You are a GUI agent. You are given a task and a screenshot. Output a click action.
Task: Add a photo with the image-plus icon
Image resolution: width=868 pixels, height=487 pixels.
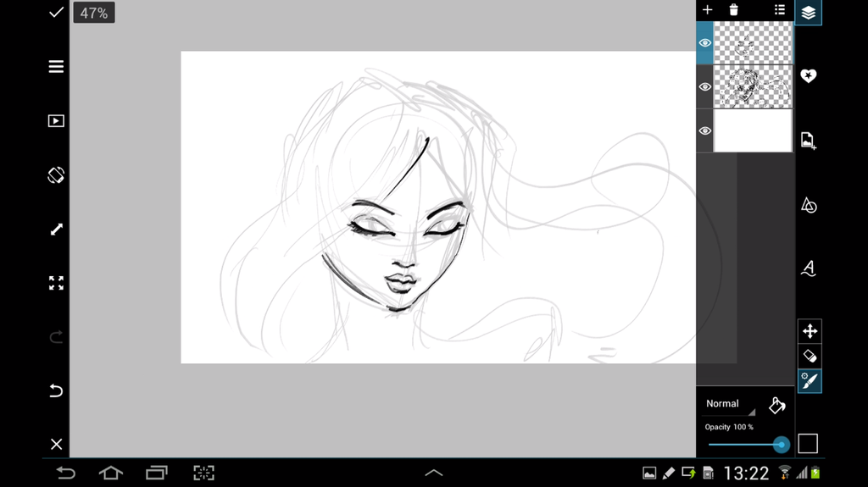coord(808,141)
